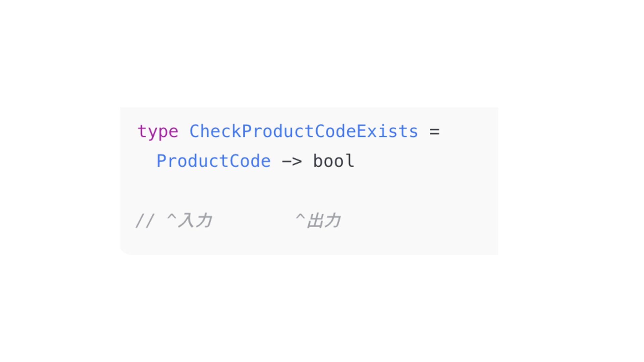Place cursor after the equals sign
The height and width of the screenshot is (362, 644).
click(x=441, y=131)
